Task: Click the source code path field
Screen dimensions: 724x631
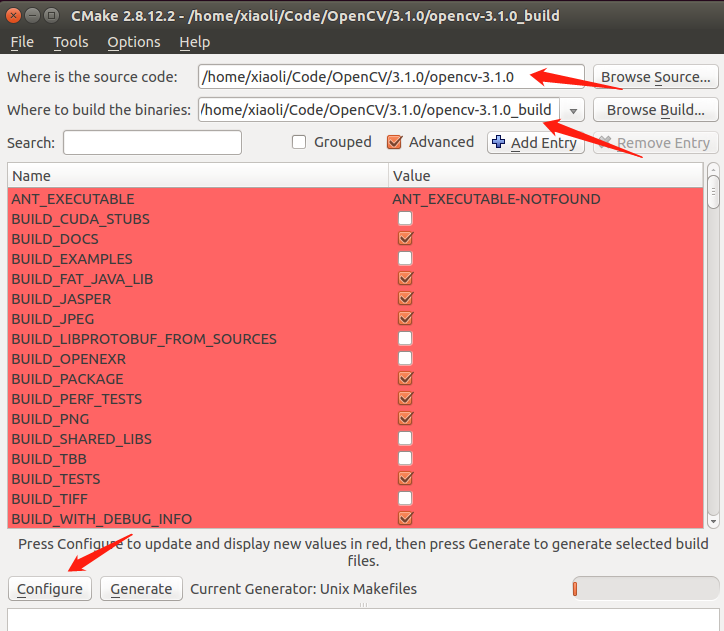Action: click(x=391, y=77)
